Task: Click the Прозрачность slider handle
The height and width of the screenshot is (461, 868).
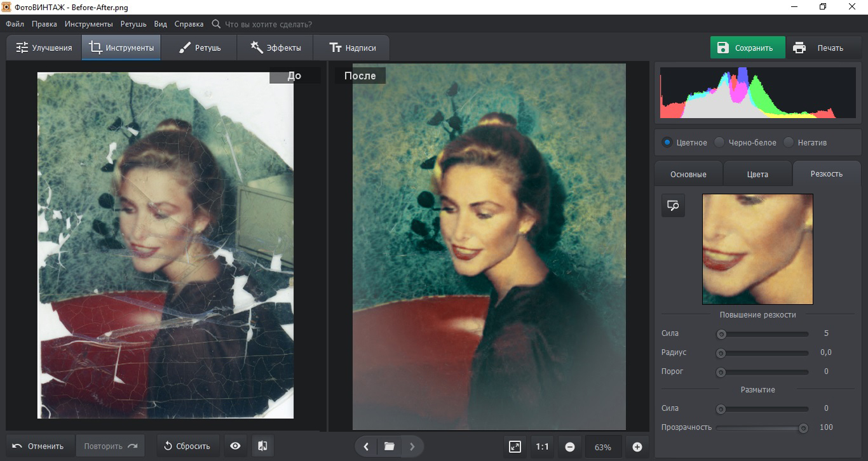Action: tap(803, 428)
